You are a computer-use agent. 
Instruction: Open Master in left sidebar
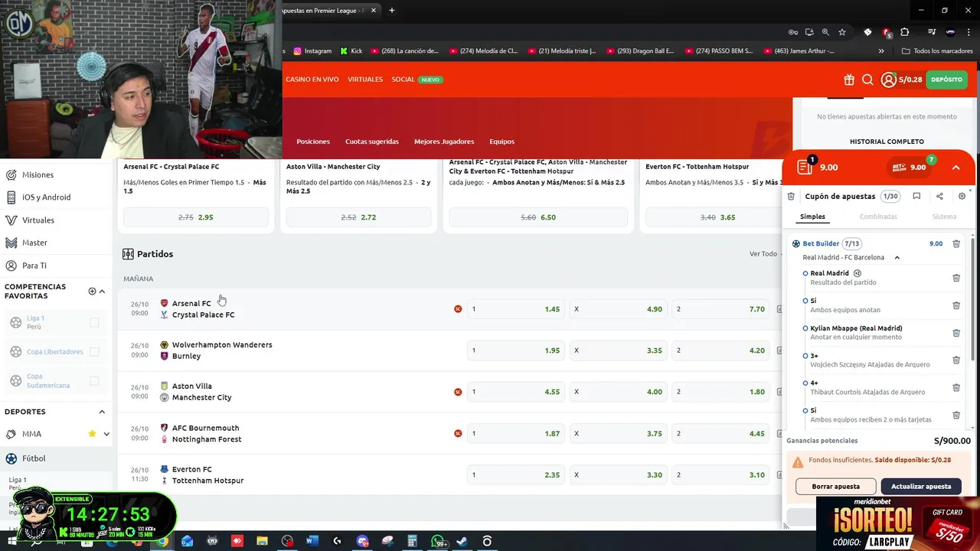[34, 243]
